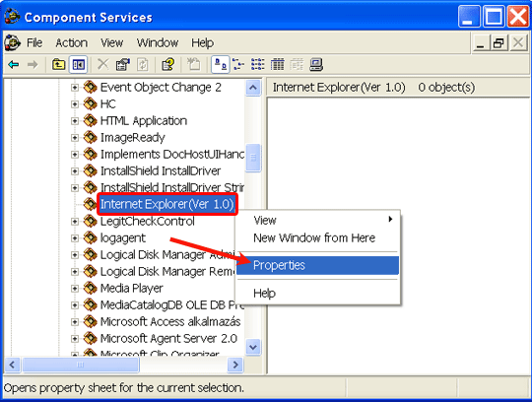The width and height of the screenshot is (532, 402).
Task: Click the HC component icon
Action: [x=91, y=103]
